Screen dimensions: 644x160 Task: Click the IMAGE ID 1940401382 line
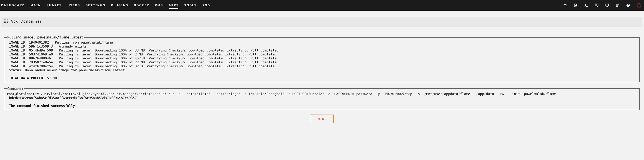point(62,43)
